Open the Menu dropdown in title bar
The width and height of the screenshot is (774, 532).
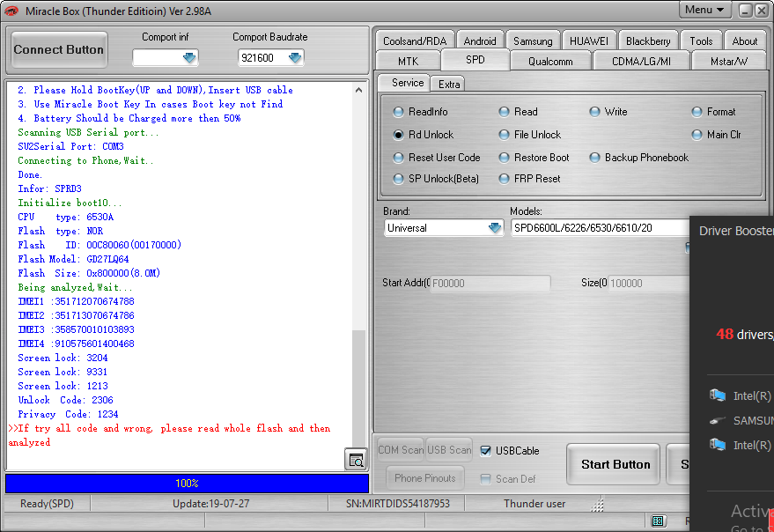[704, 10]
